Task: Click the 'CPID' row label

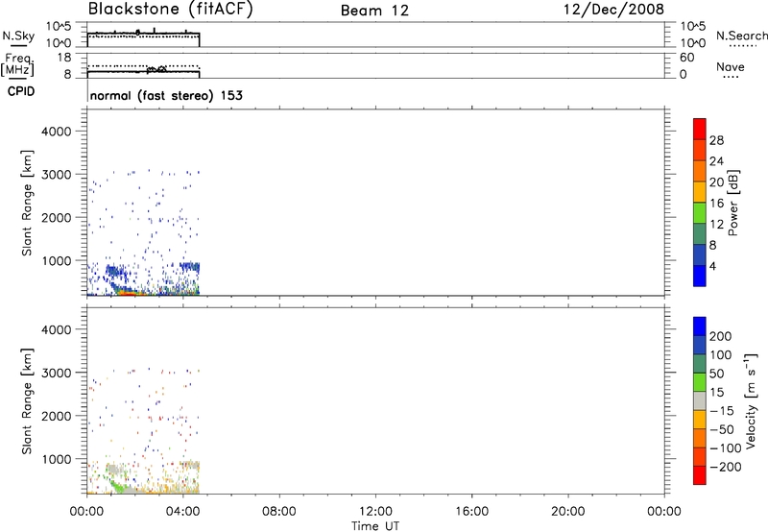Action: coord(21,91)
